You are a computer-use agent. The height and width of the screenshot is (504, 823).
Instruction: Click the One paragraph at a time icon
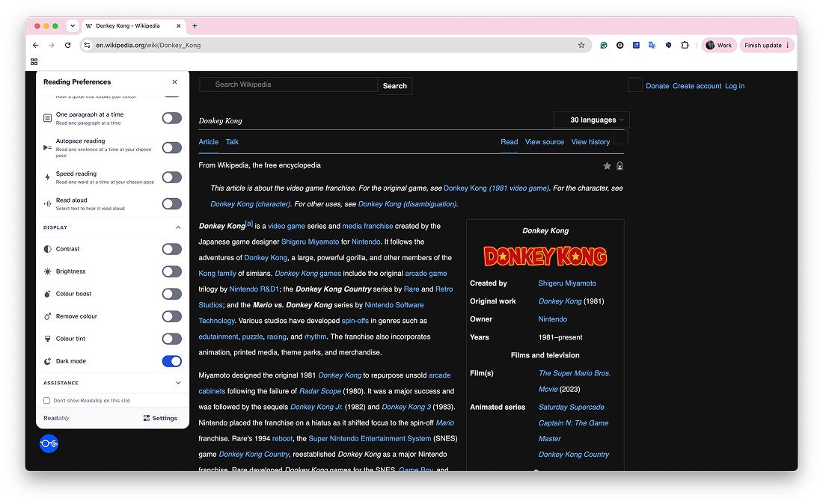pyautogui.click(x=47, y=118)
